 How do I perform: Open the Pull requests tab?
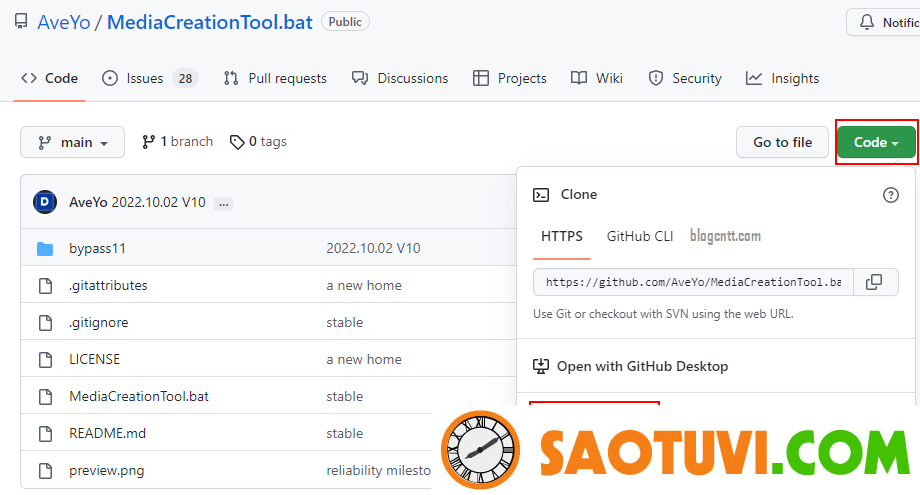(x=275, y=78)
